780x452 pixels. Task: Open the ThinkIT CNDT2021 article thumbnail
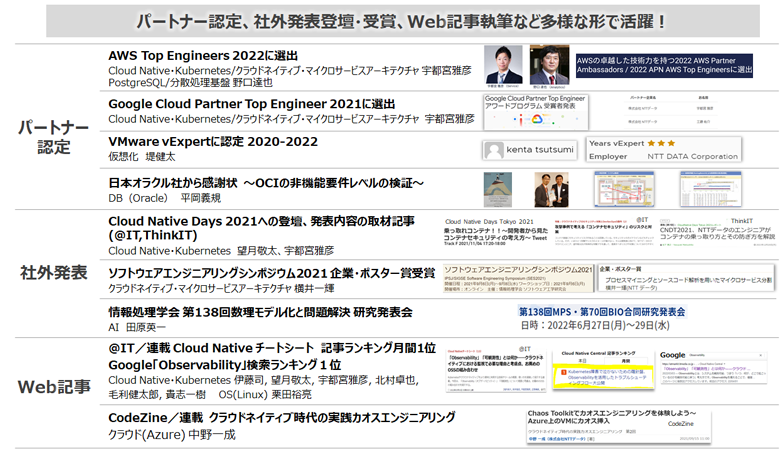(717, 232)
